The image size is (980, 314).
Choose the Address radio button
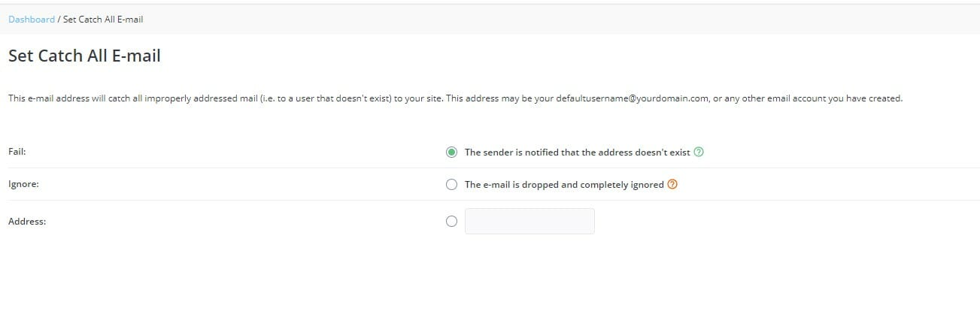click(x=451, y=221)
